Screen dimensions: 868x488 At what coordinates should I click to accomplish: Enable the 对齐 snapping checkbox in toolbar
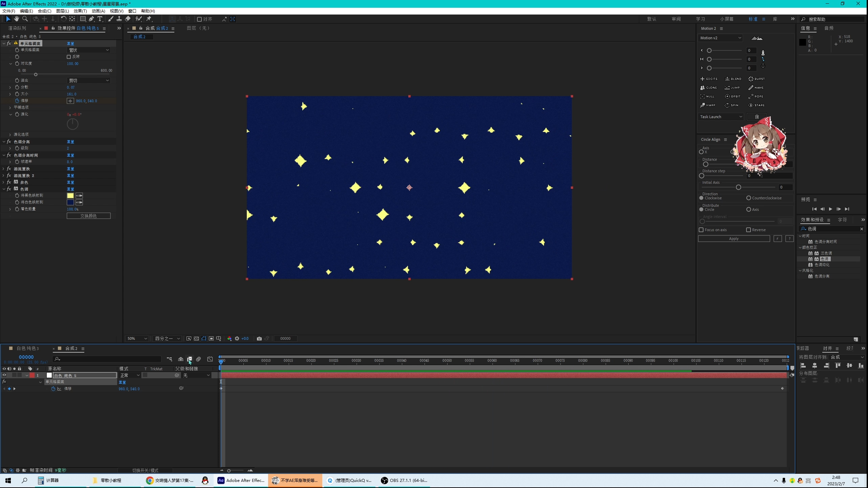click(x=199, y=19)
